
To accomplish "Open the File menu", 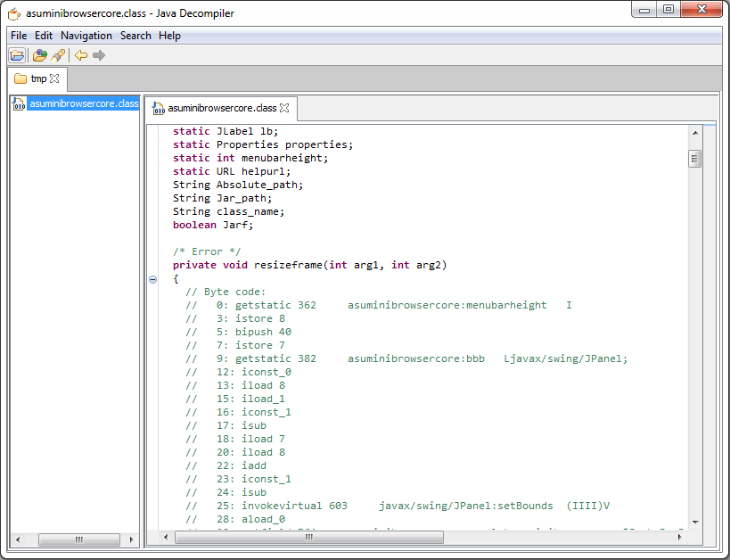I will (x=19, y=36).
